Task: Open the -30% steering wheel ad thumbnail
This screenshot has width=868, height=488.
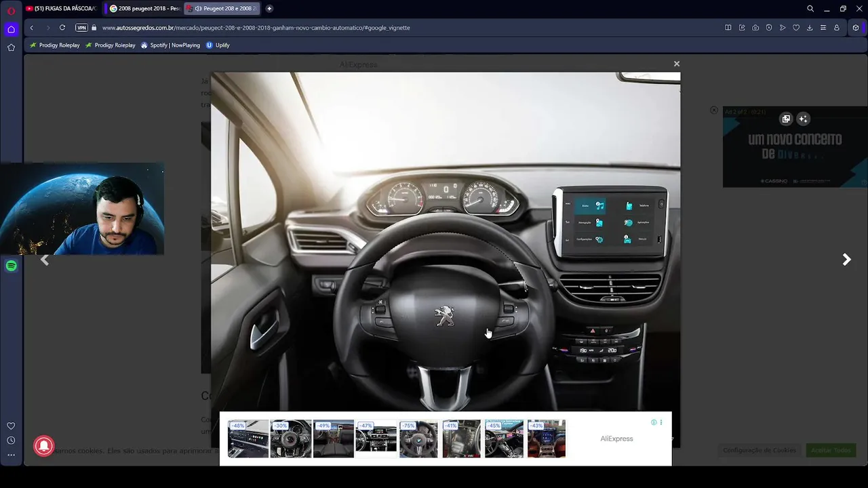Action: [291, 439]
